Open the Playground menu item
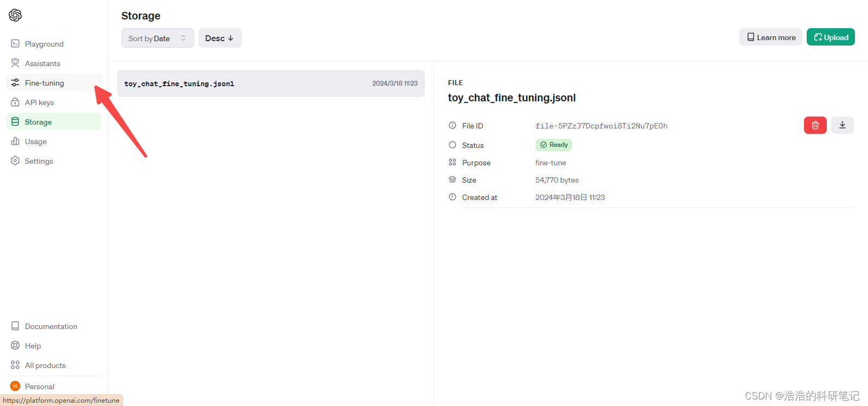This screenshot has height=406, width=868. (54, 44)
